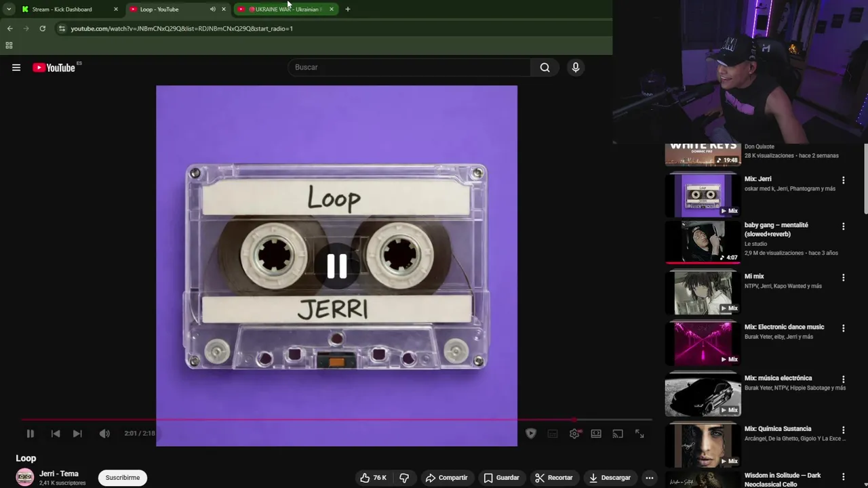
Task: Start voice search with the microphone
Action: (576, 67)
